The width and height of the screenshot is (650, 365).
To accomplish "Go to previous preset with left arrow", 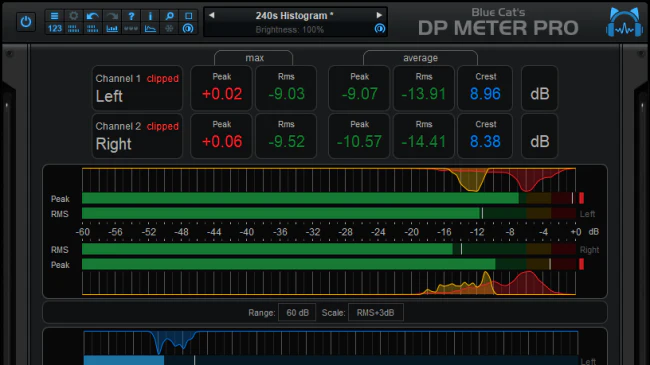I will [212, 15].
